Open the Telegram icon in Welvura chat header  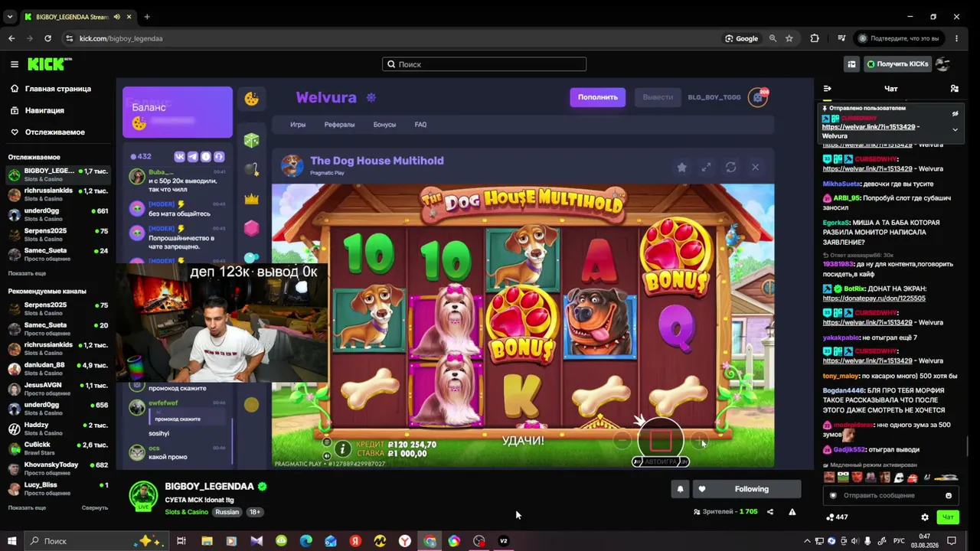click(193, 157)
